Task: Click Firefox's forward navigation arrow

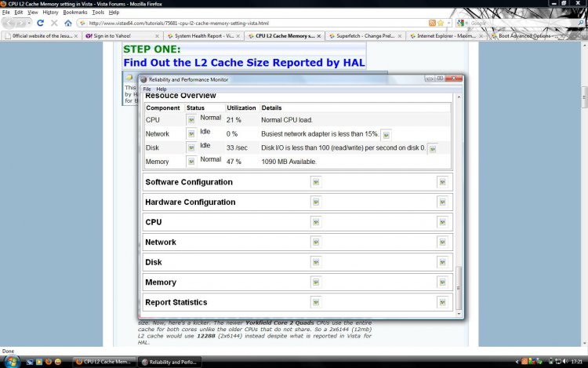Action: (x=21, y=24)
